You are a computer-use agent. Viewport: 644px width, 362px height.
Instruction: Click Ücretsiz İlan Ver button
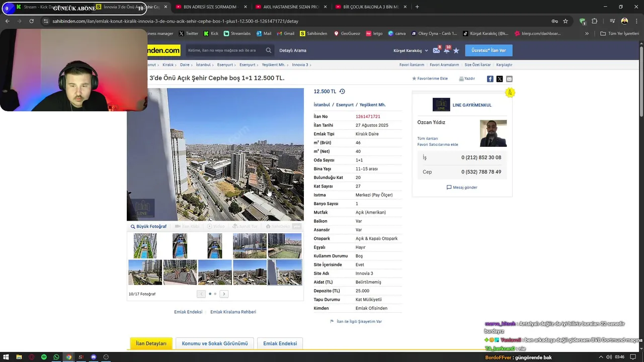[489, 50]
